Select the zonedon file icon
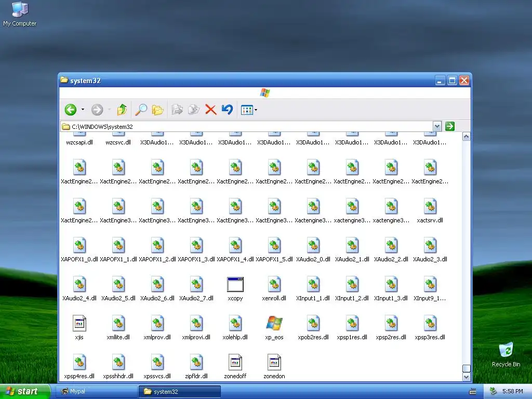 coord(274,362)
